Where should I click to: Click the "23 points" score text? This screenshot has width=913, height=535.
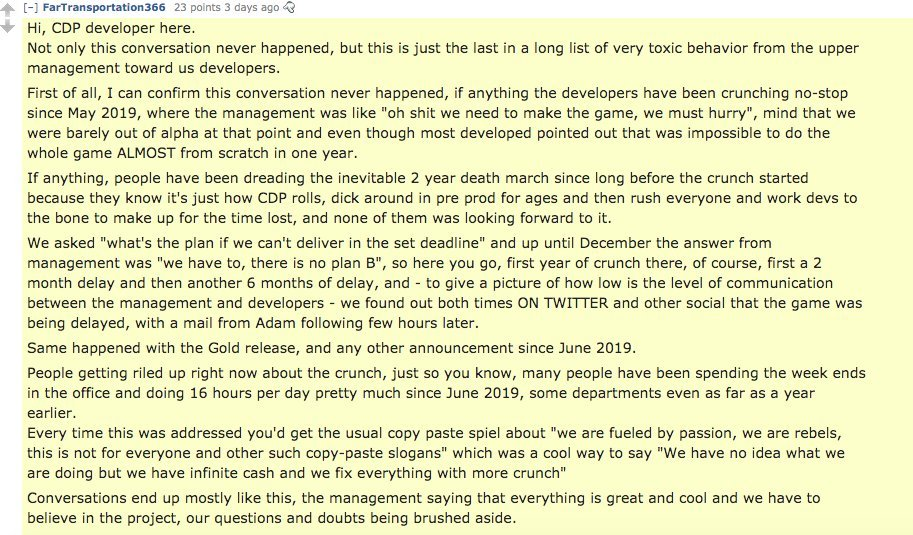[197, 8]
